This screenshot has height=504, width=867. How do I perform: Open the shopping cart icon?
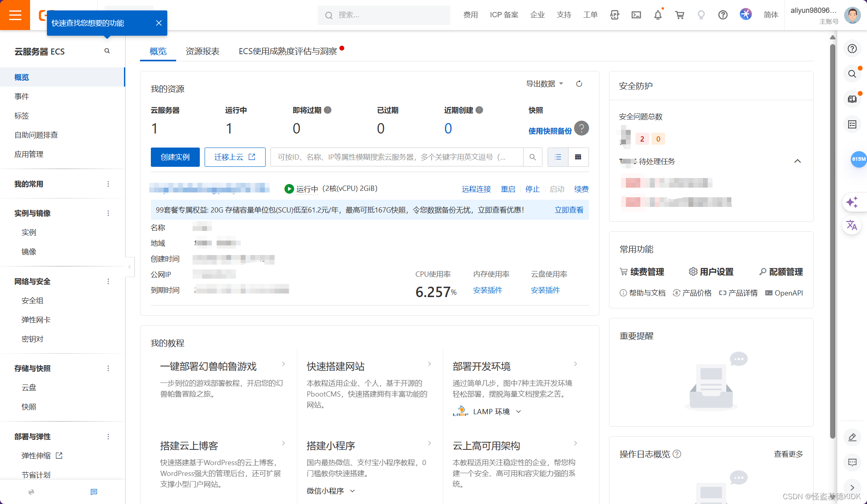tap(680, 15)
